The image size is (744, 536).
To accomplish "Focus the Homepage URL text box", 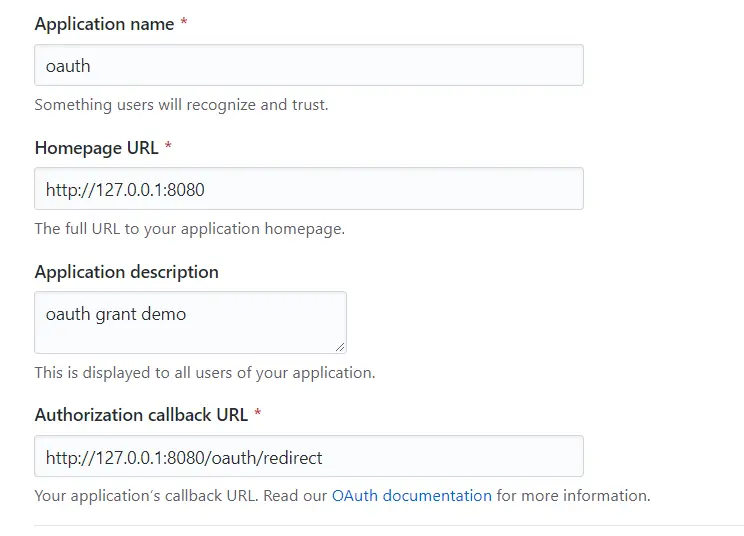I will 308,189.
